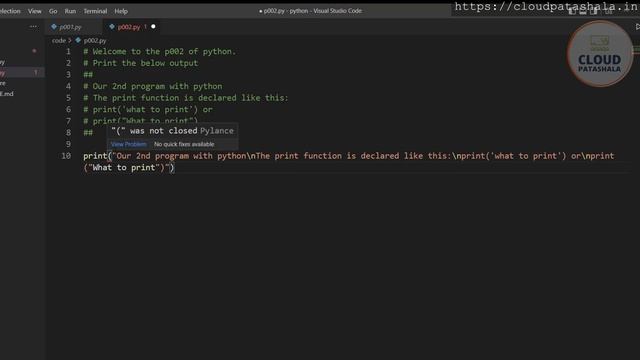The image size is (640, 360).
Task: Open the Go menu
Action: (53, 11)
